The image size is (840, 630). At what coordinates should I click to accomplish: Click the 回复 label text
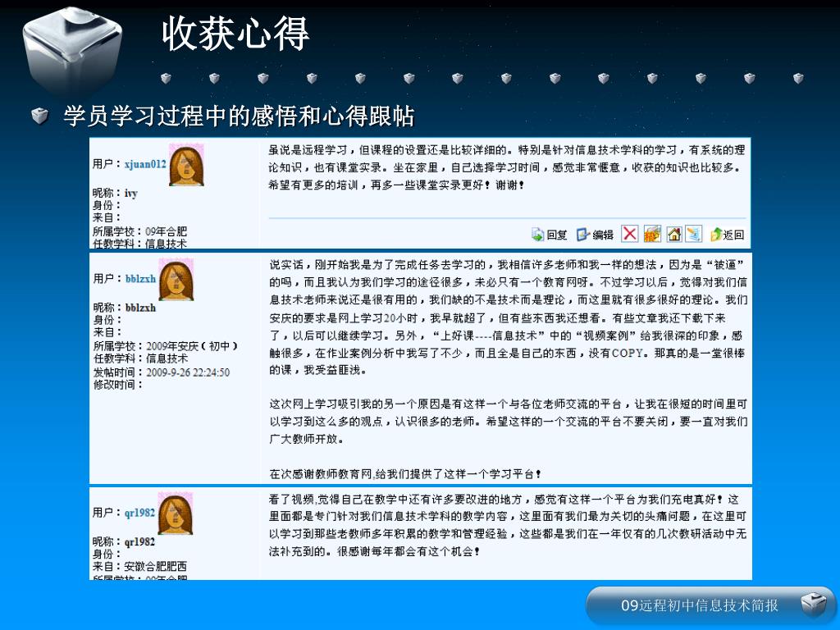(557, 235)
